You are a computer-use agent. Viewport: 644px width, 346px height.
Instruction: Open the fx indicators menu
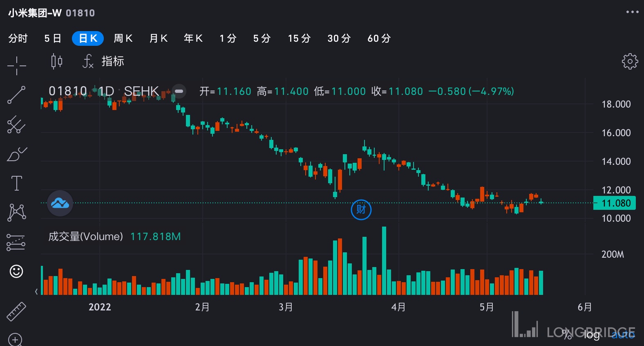88,61
